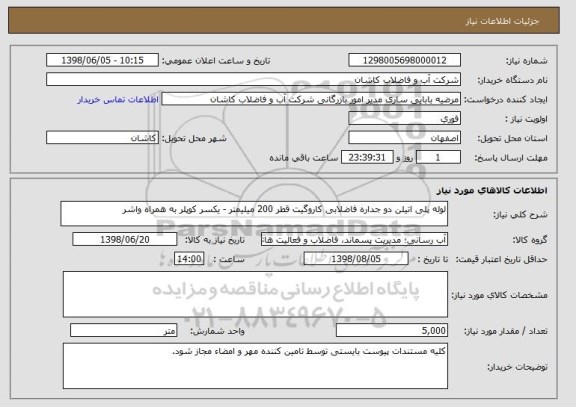The image size is (576, 407).
Task: Click the label استان محل تحویل
Action: coord(512,138)
